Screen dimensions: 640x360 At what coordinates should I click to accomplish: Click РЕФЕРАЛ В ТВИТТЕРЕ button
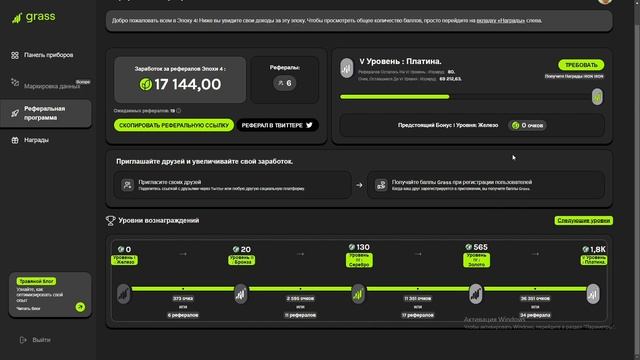278,125
